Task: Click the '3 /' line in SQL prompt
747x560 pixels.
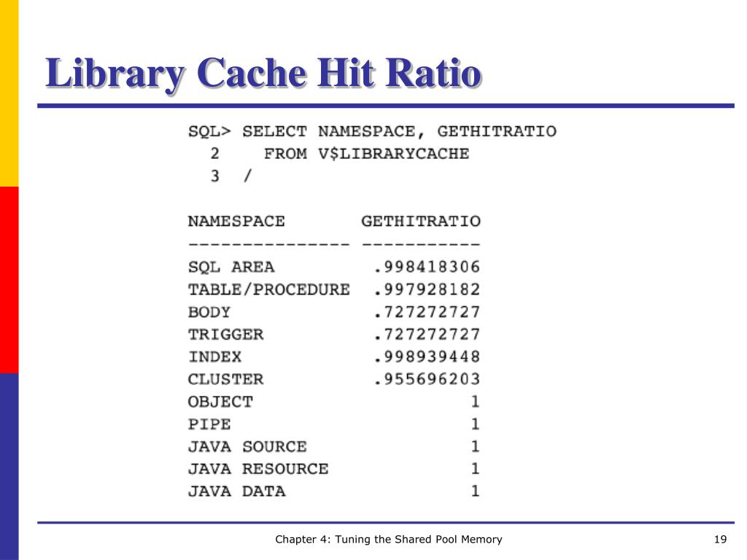Action: [x=231, y=176]
